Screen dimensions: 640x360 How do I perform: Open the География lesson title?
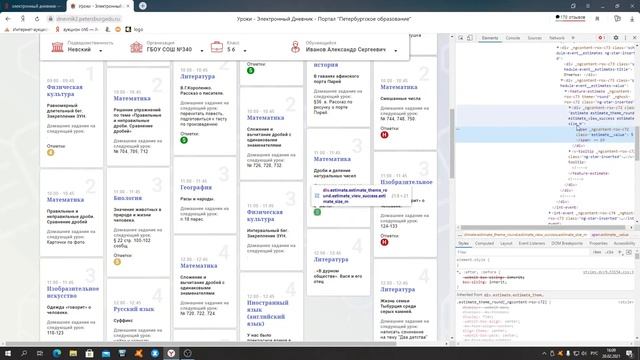click(x=196, y=187)
